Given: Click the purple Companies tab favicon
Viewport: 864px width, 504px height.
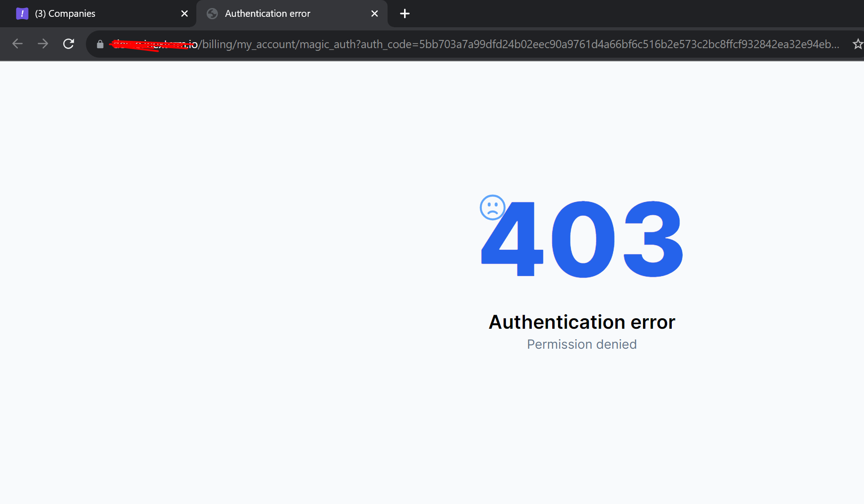Looking at the screenshot, I should (x=22, y=14).
